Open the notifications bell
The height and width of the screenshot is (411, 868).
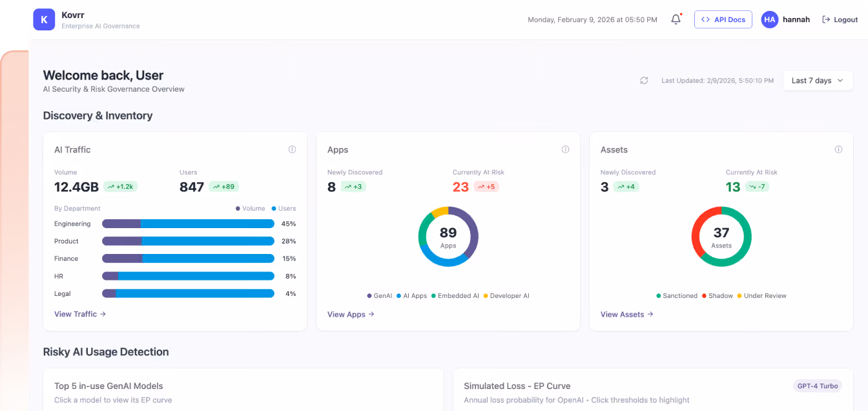[676, 19]
